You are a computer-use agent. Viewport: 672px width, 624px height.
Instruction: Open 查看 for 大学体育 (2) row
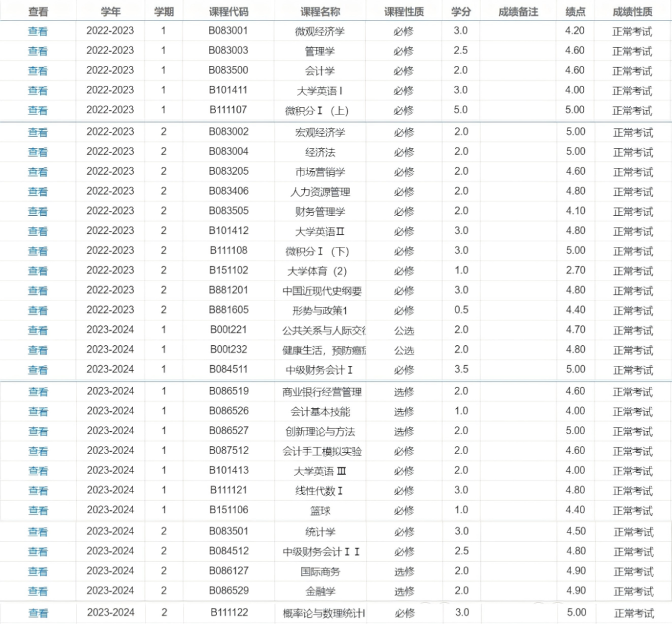coord(38,271)
